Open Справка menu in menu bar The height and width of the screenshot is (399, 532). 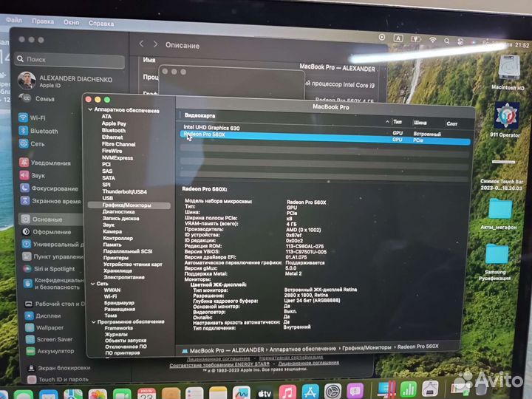tap(101, 23)
